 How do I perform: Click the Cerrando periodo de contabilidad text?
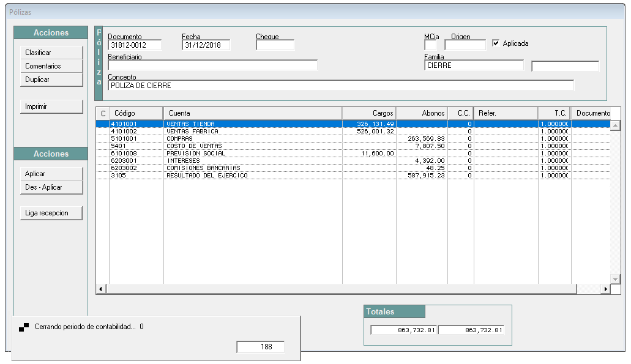pyautogui.click(x=85, y=327)
